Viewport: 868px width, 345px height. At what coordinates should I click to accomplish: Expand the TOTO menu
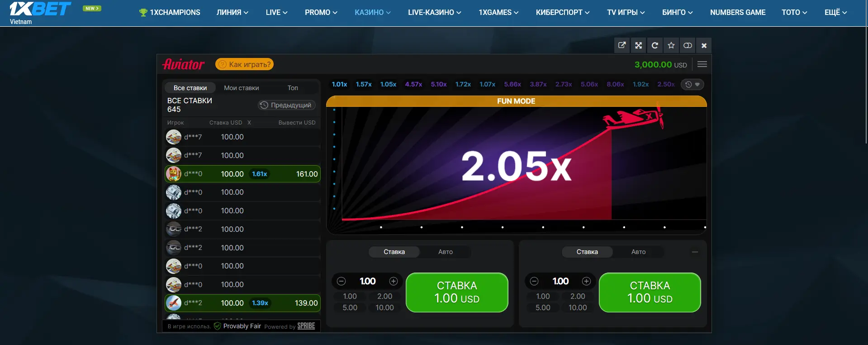pos(795,13)
